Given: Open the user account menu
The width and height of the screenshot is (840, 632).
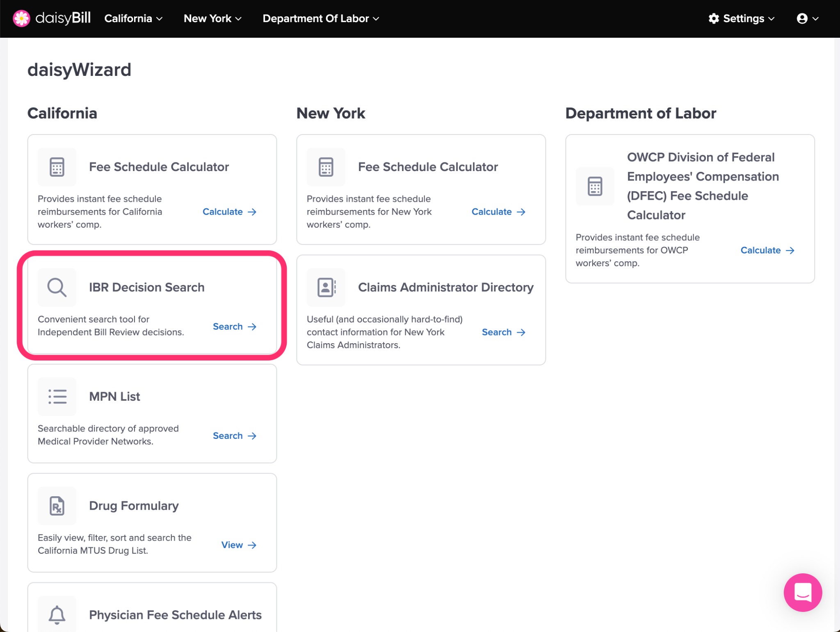Looking at the screenshot, I should [x=807, y=18].
